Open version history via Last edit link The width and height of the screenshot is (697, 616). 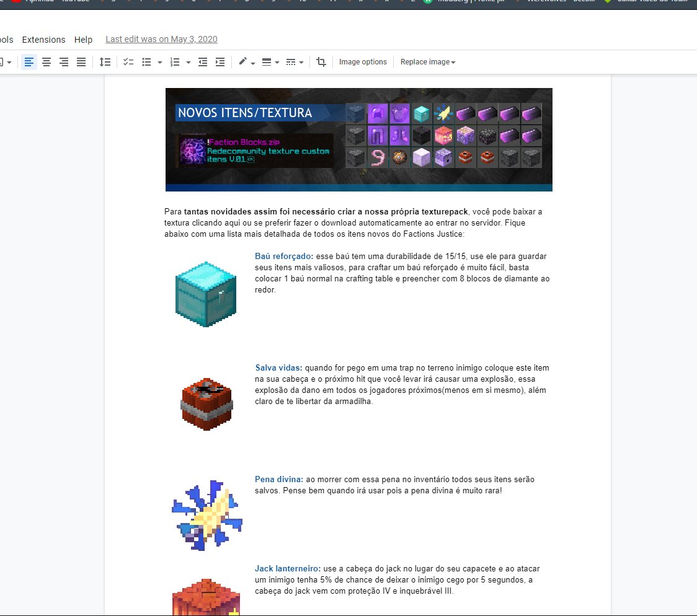tap(161, 39)
